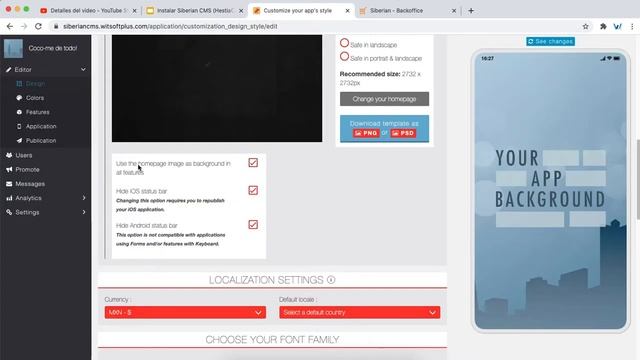Open Chrome three-dot menu
The height and width of the screenshot is (360, 640).
tap(632, 27)
